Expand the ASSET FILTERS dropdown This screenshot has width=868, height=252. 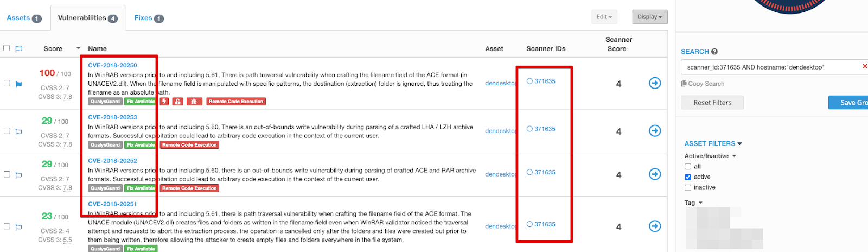tap(713, 143)
